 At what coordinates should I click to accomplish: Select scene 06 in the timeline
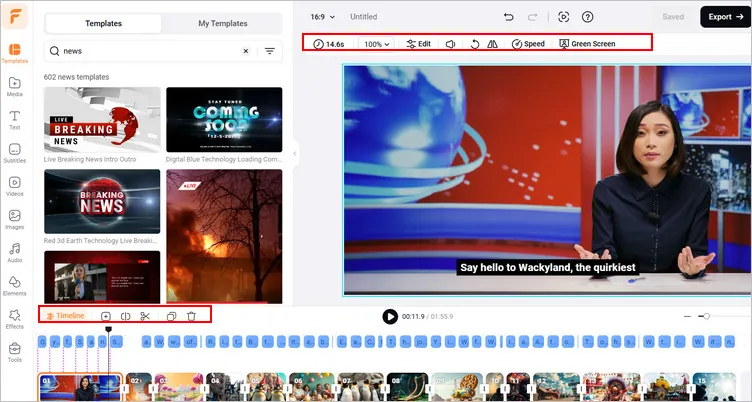[312, 387]
